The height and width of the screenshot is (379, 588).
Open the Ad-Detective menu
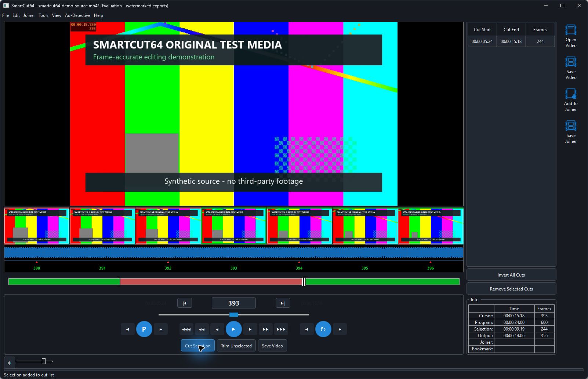pyautogui.click(x=77, y=15)
